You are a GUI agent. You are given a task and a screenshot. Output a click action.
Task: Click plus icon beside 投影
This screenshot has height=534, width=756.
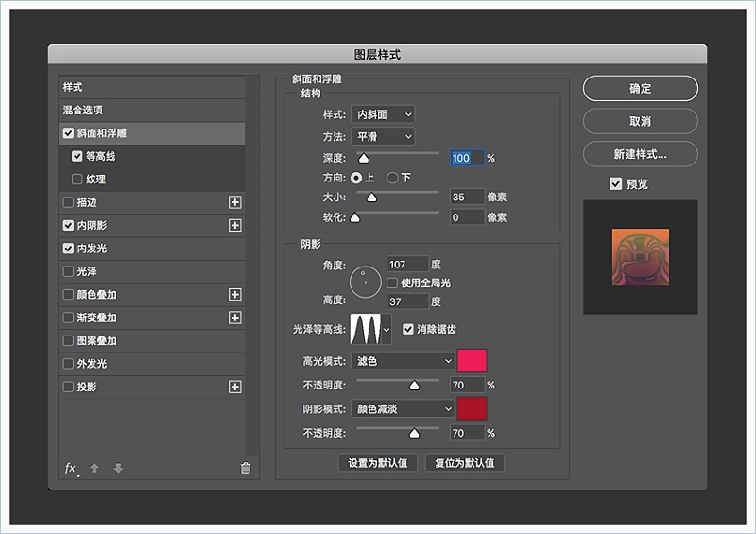(235, 387)
